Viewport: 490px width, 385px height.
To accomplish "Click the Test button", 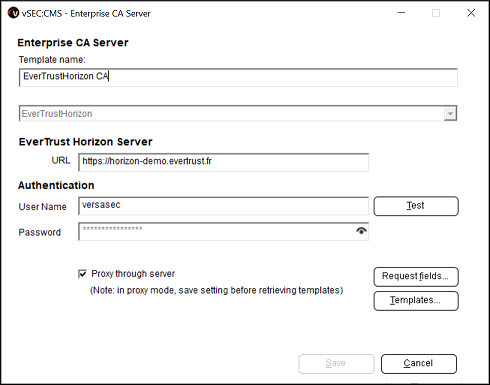I will click(x=416, y=206).
